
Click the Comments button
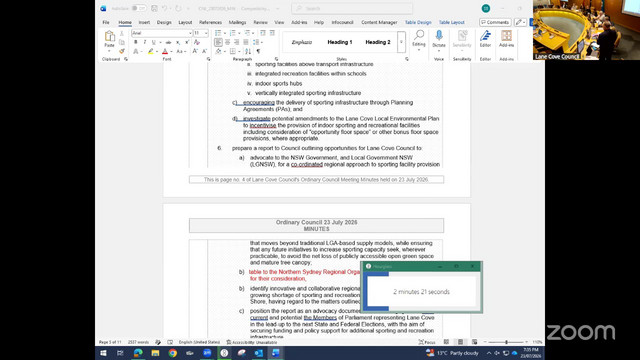click(x=495, y=22)
